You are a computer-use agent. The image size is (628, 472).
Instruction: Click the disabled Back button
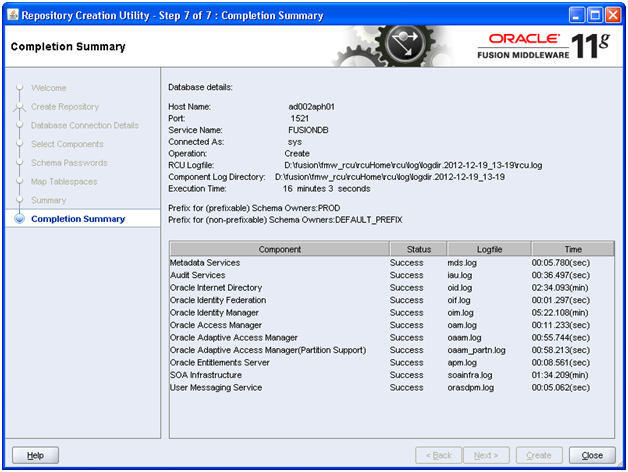[439, 455]
